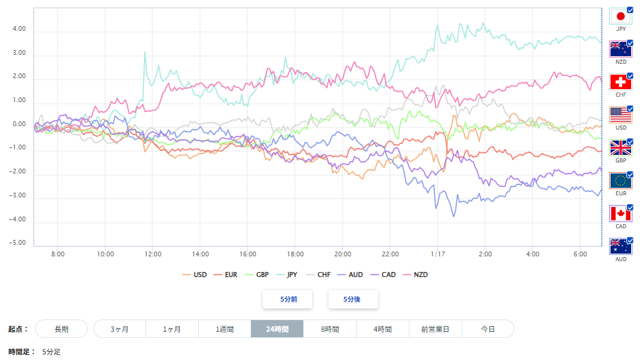This screenshot has width=640, height=364.
Task: Step back with the 5分前 button
Action: (x=287, y=299)
